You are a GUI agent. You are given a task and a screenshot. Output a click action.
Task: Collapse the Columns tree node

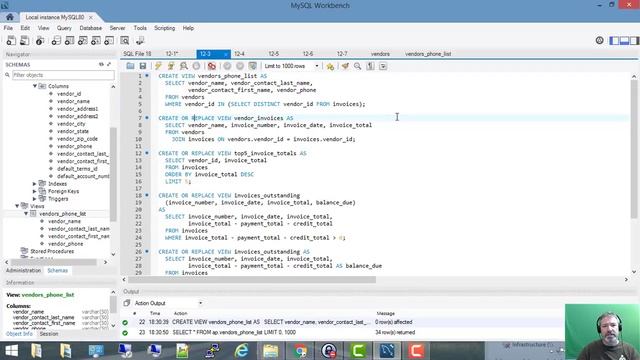click(x=35, y=86)
